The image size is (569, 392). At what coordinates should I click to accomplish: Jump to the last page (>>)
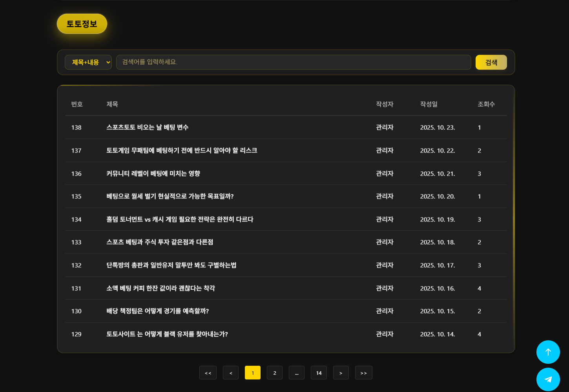coord(363,373)
